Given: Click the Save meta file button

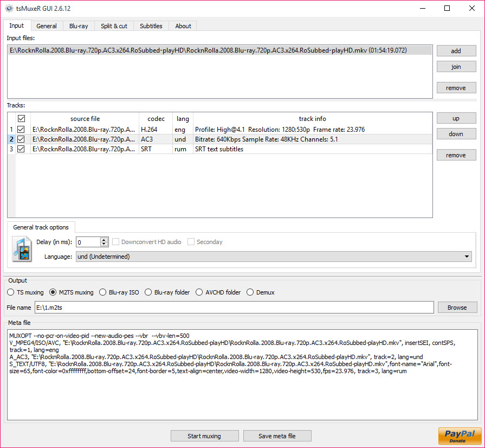Looking at the screenshot, I should (277, 436).
